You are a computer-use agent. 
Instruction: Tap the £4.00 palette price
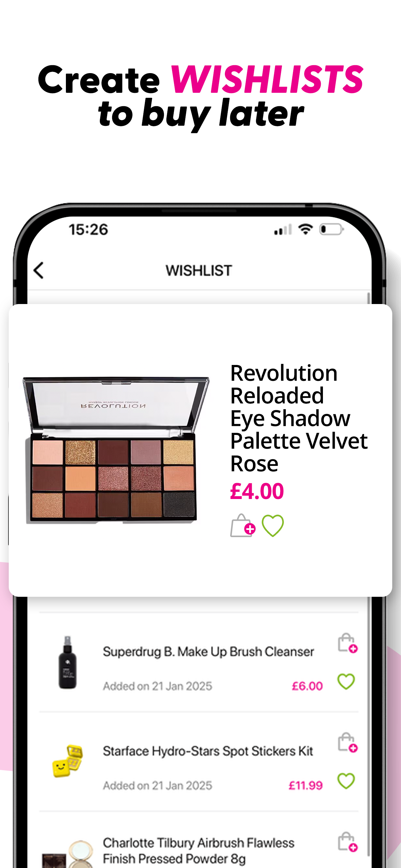(x=257, y=491)
